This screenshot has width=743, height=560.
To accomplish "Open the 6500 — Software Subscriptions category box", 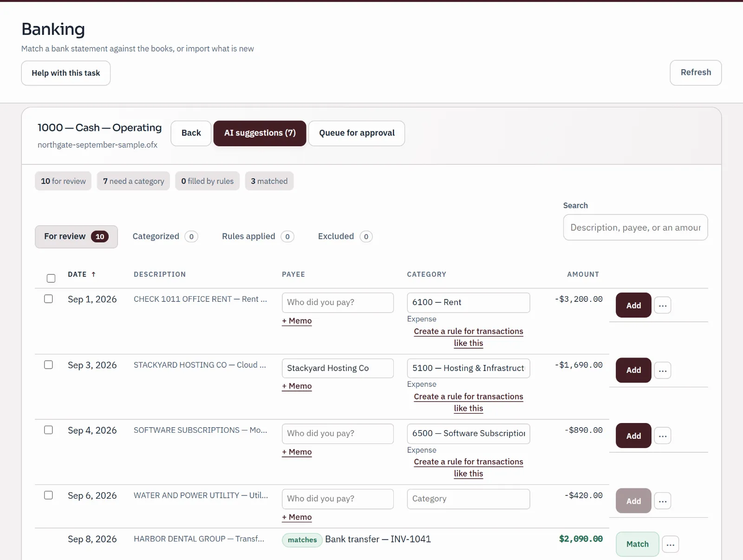I will click(469, 434).
